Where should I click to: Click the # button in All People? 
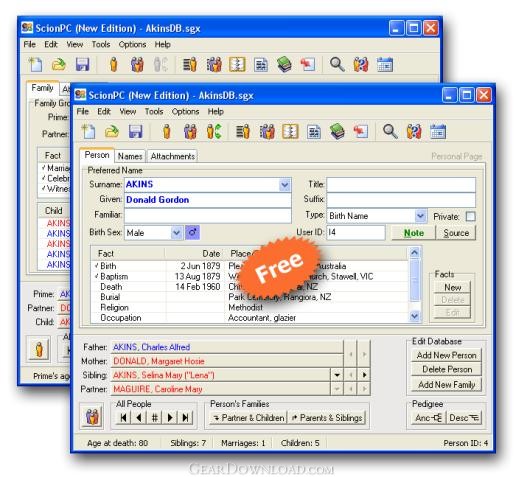[x=154, y=417]
